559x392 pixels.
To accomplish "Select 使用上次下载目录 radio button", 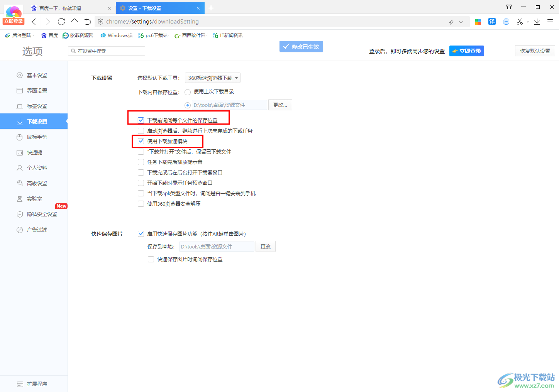I will [x=188, y=92].
